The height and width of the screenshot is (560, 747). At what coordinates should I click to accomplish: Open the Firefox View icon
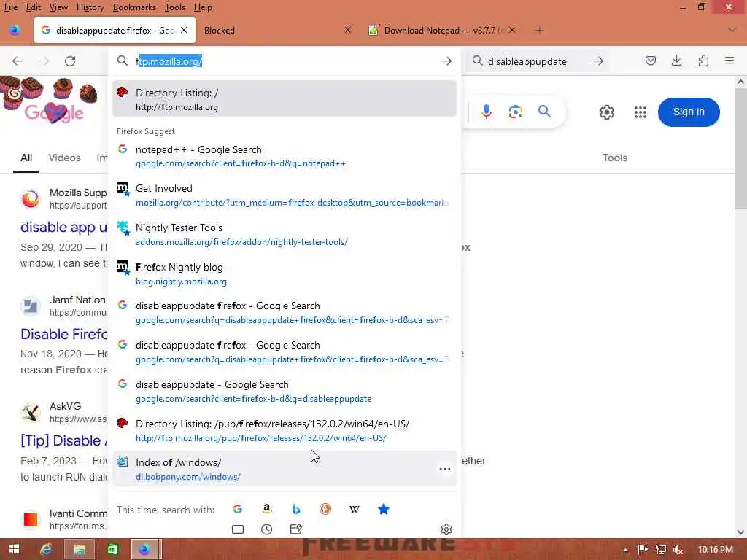click(x=15, y=31)
